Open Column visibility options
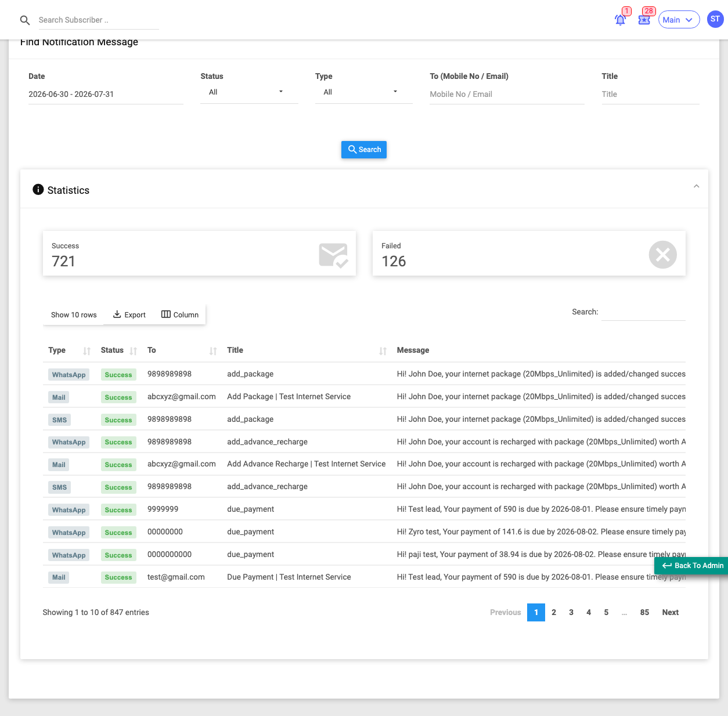Image resolution: width=728 pixels, height=716 pixels. click(180, 315)
